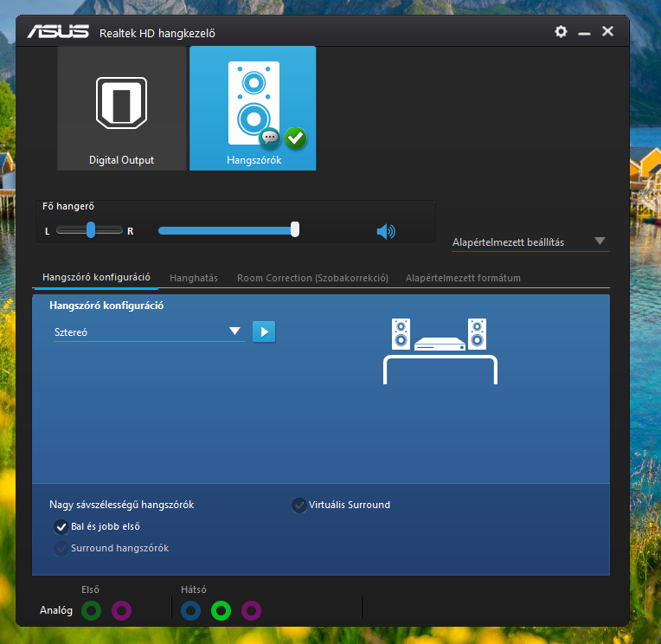Viewport: 661px width, 644px height.
Task: Minimize the Realtek HD hangkezelő window
Action: (x=584, y=33)
